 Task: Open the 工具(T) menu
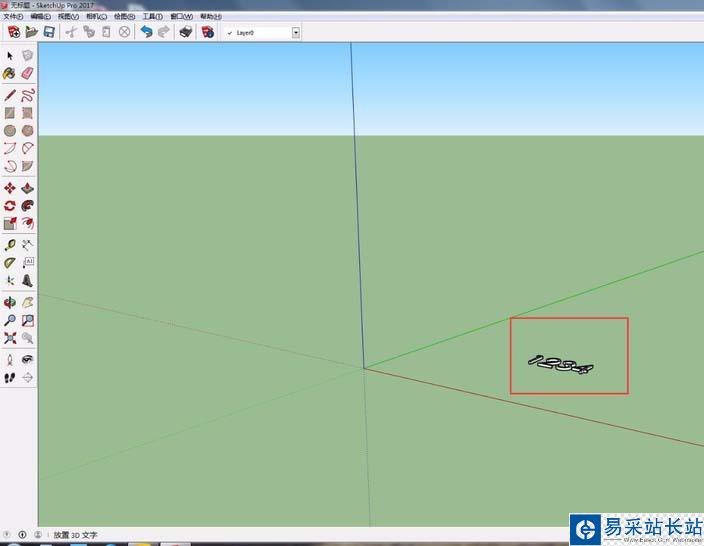pos(153,17)
